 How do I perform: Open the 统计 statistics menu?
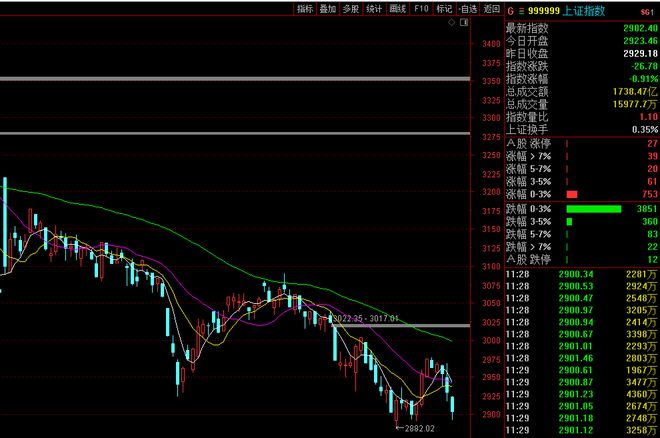pos(374,9)
